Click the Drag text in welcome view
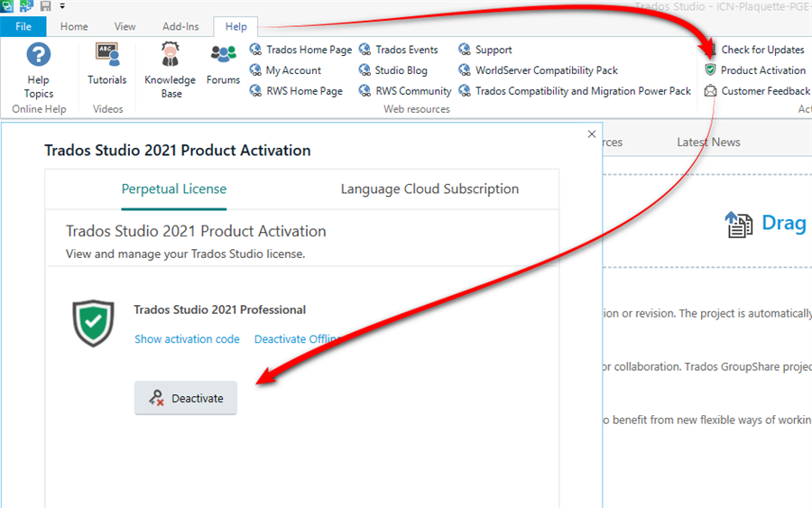812x508 pixels. [x=783, y=223]
